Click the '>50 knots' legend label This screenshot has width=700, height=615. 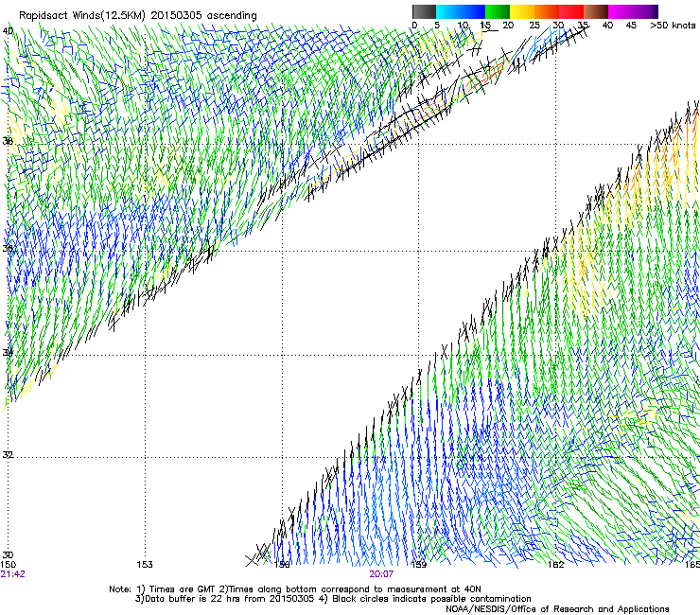(673, 25)
